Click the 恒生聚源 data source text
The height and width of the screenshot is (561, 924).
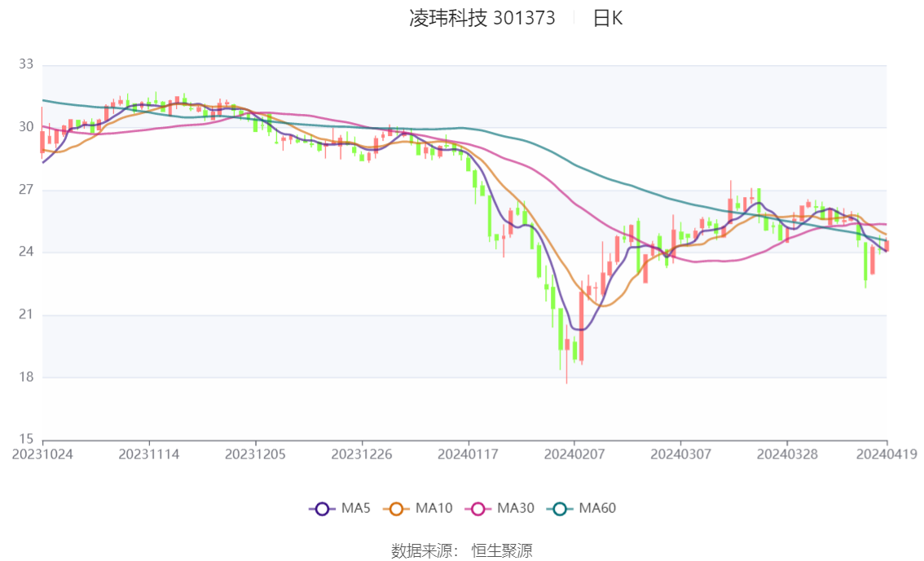(502, 550)
